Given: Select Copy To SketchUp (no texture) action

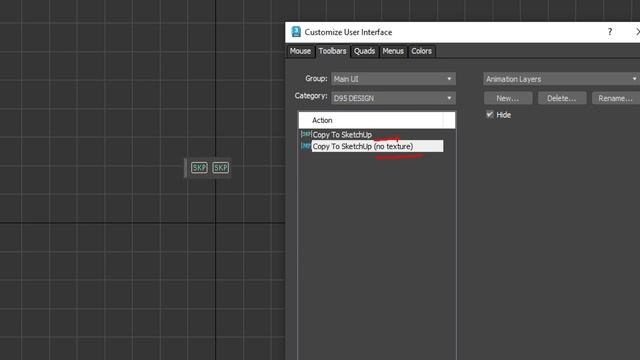Looking at the screenshot, I should tap(377, 146).
